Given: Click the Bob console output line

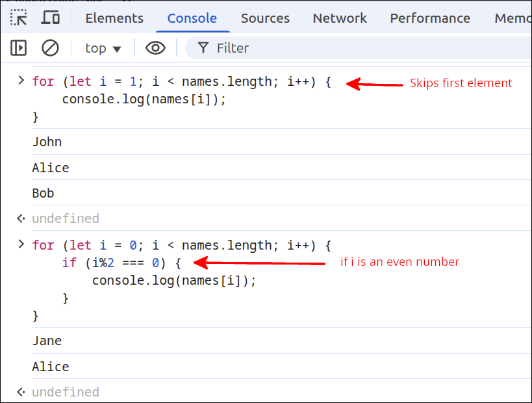Looking at the screenshot, I should point(43,193).
